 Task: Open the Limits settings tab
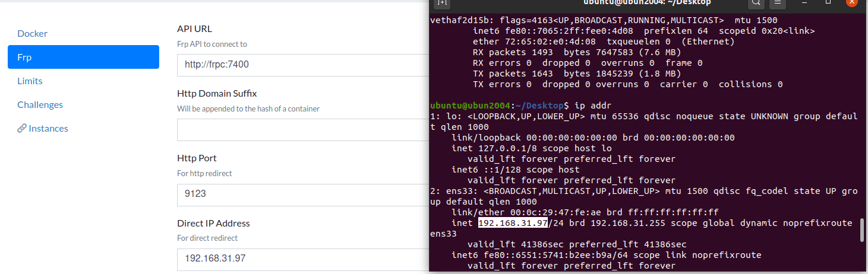tap(30, 81)
